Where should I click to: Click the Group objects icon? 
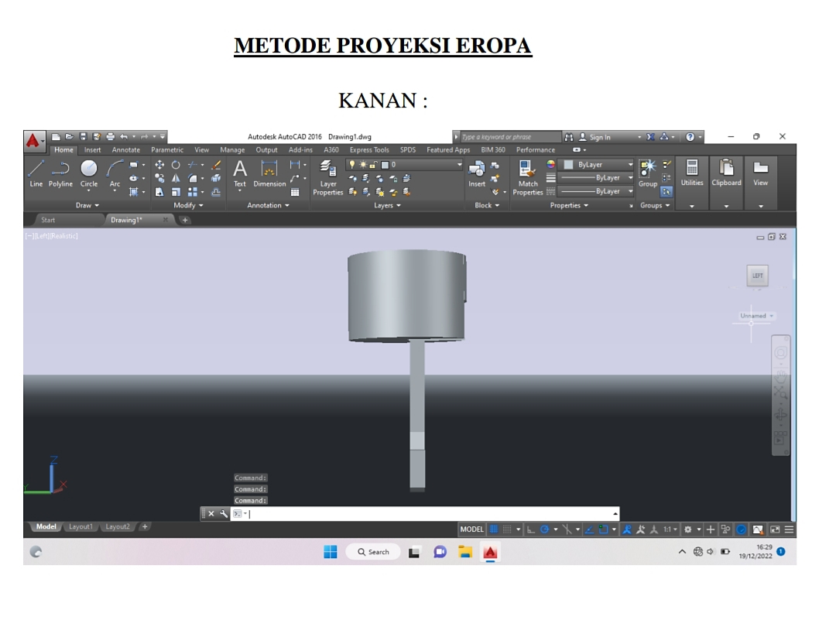click(648, 174)
